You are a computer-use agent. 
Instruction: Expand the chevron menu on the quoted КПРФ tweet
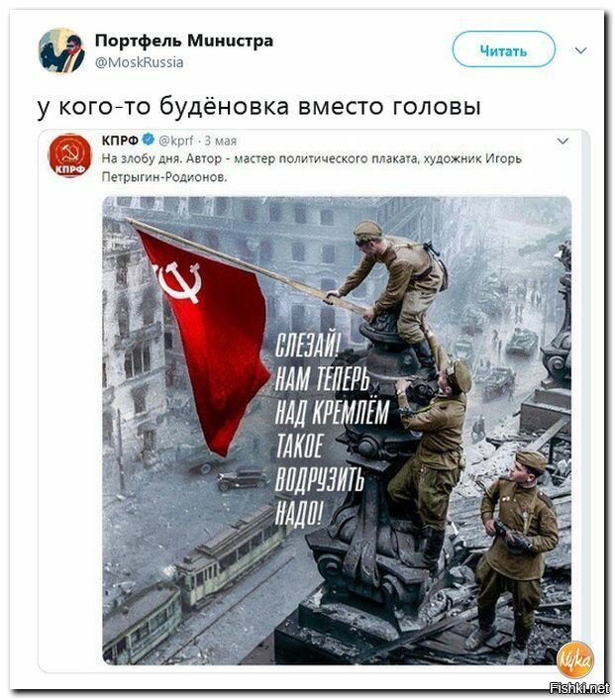click(563, 142)
